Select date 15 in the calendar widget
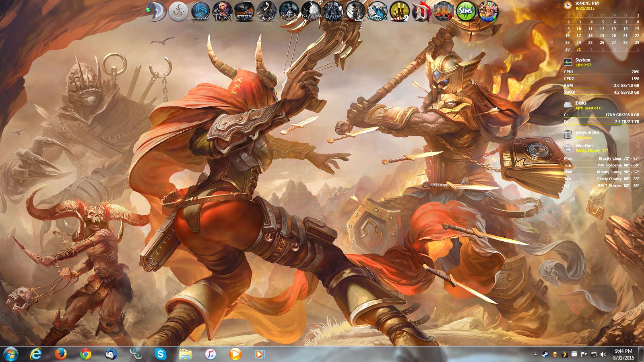The image size is (644, 362). (x=637, y=29)
